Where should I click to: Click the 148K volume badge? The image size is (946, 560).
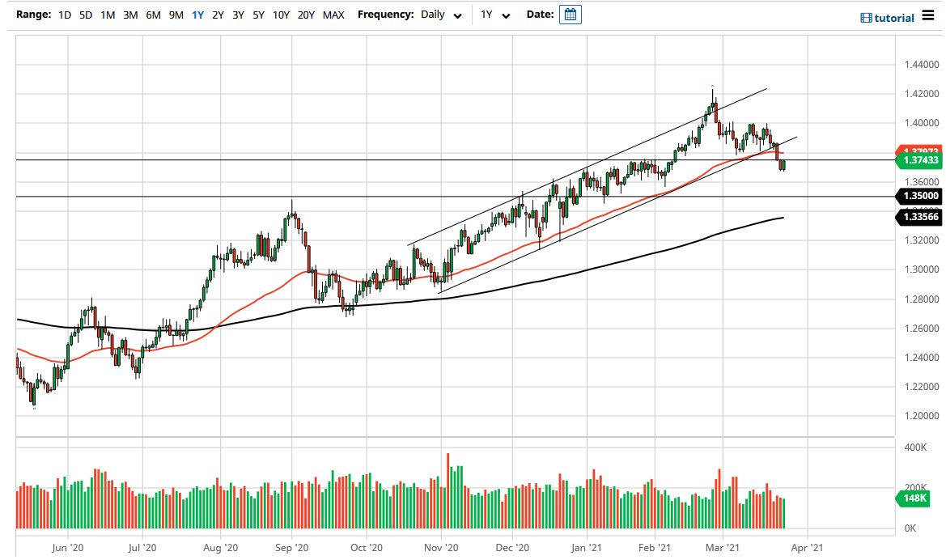click(x=913, y=499)
